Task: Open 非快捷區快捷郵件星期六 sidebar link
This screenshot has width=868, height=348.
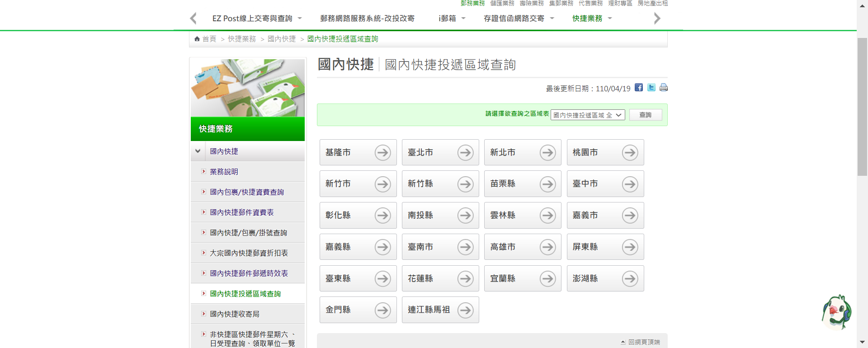Action: (x=252, y=339)
